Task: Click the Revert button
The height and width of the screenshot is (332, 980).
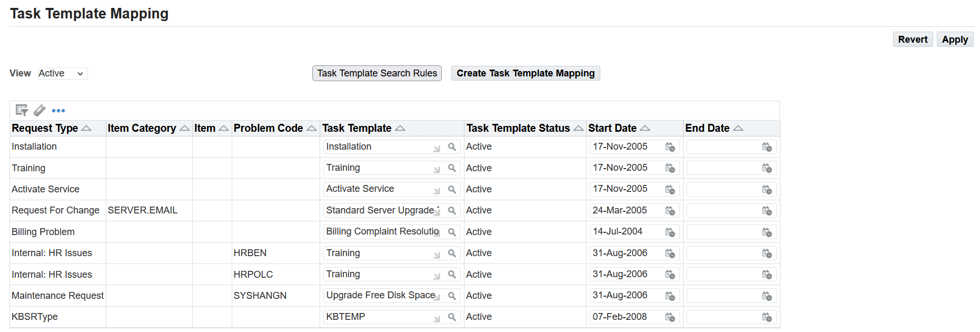Action: pyautogui.click(x=913, y=40)
